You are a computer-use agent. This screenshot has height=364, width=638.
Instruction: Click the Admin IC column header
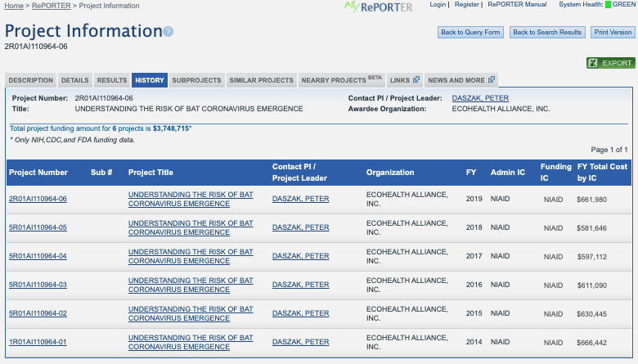508,173
